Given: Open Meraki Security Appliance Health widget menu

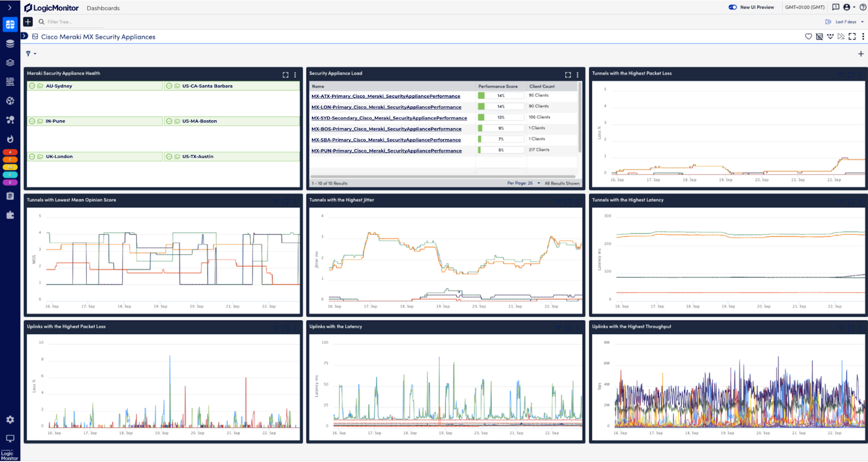Looking at the screenshot, I should tap(295, 75).
